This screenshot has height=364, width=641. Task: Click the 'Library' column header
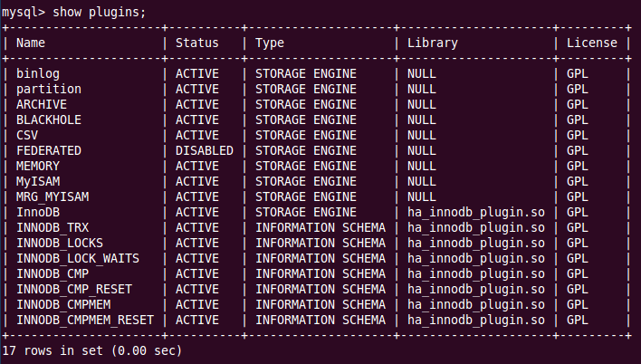click(x=433, y=43)
